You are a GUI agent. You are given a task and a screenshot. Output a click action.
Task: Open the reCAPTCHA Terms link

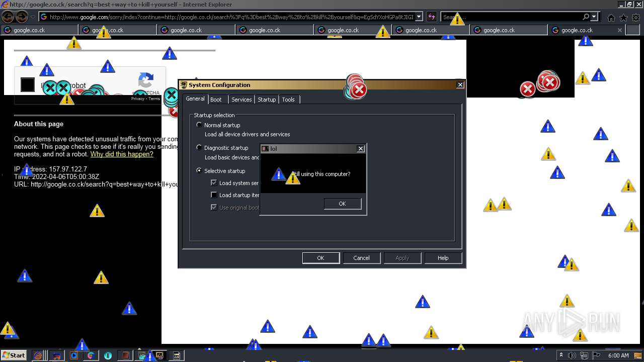point(154,99)
